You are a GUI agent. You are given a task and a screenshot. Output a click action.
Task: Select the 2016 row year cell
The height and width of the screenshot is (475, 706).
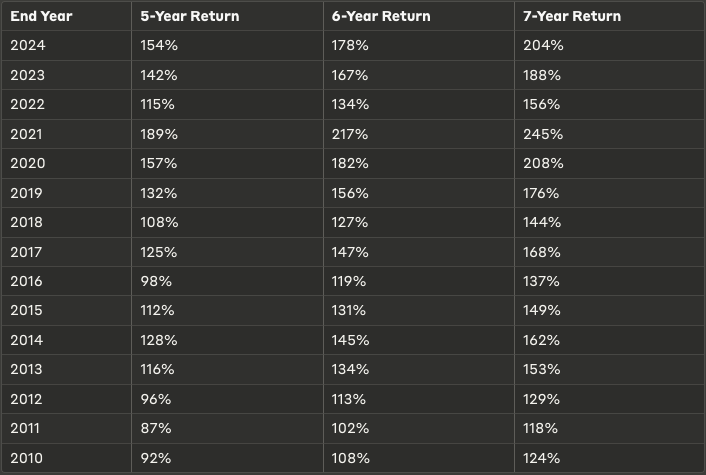pos(28,281)
